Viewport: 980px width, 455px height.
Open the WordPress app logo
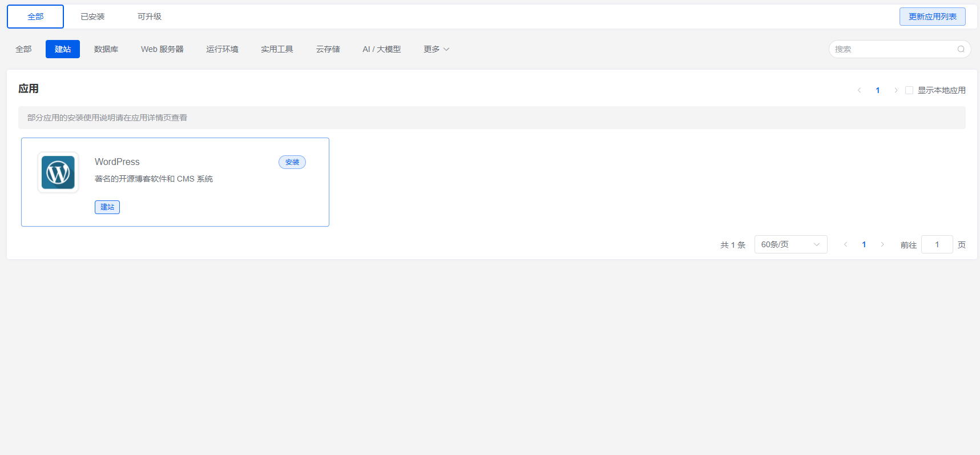pyautogui.click(x=58, y=172)
